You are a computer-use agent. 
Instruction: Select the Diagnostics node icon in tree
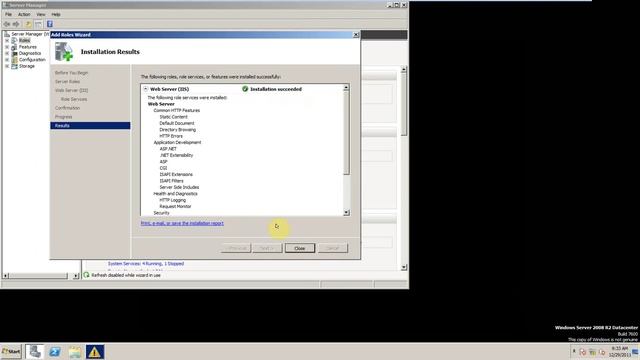(14, 53)
